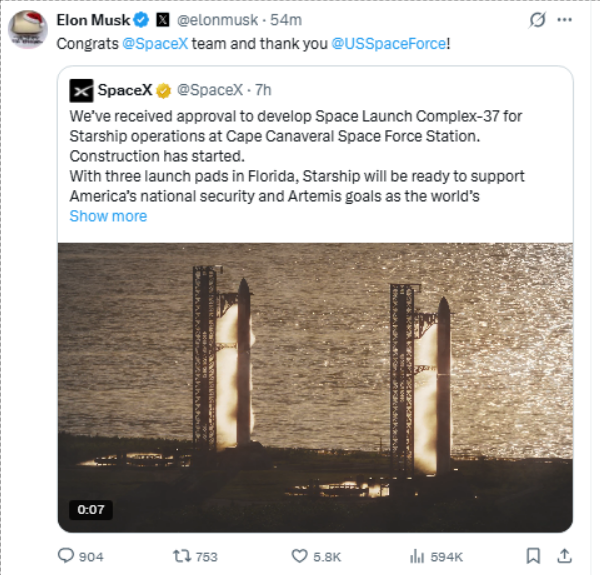Like the post with heart icon

(299, 556)
